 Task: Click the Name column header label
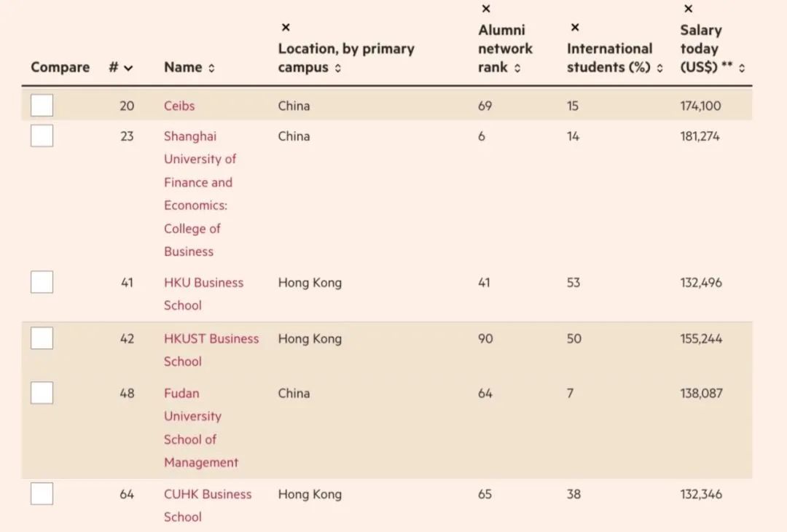pos(183,67)
